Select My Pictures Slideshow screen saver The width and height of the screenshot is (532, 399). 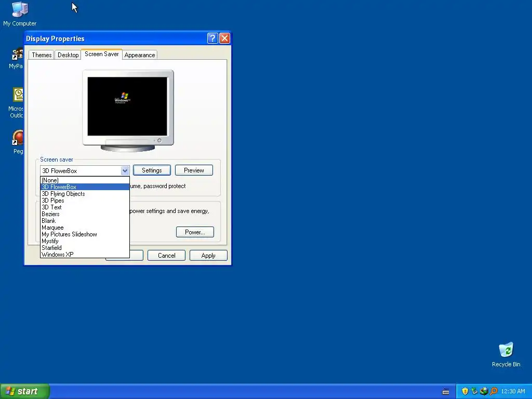coord(85,234)
